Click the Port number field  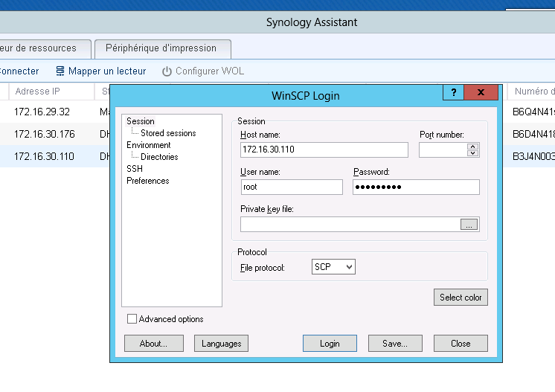(443, 150)
